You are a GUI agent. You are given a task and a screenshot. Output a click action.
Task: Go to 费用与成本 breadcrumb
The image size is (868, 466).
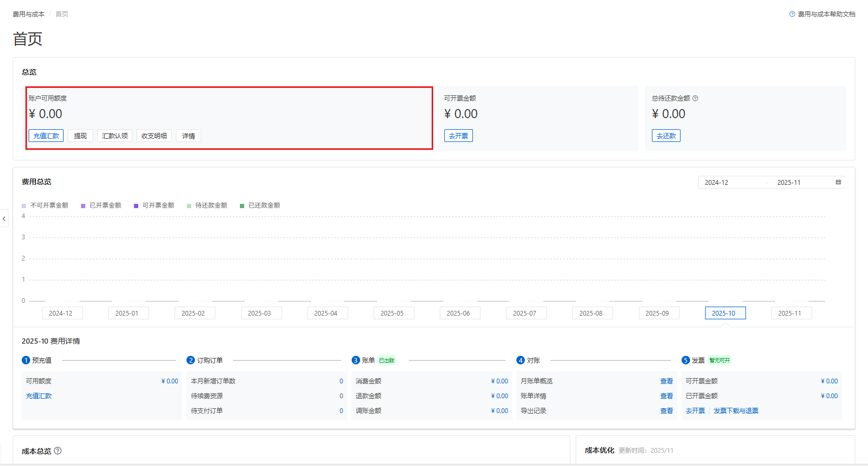point(29,14)
